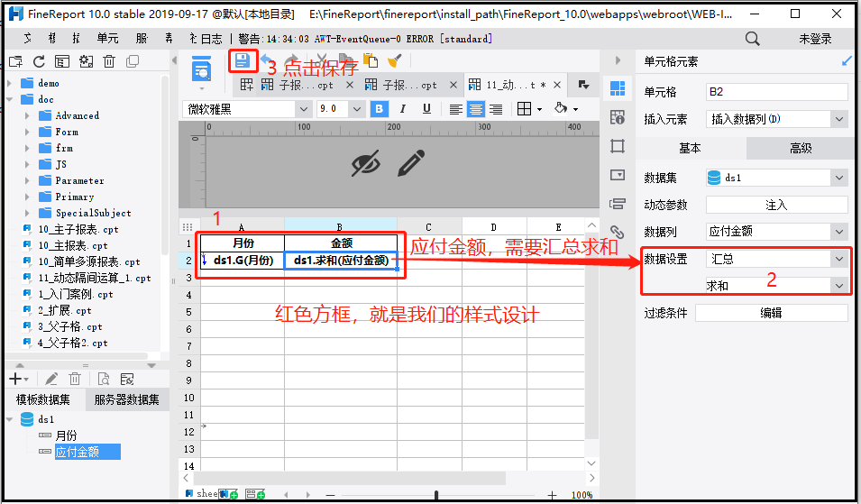Open the conditional attributes icon in side strip
The image size is (861, 504).
tap(618, 204)
